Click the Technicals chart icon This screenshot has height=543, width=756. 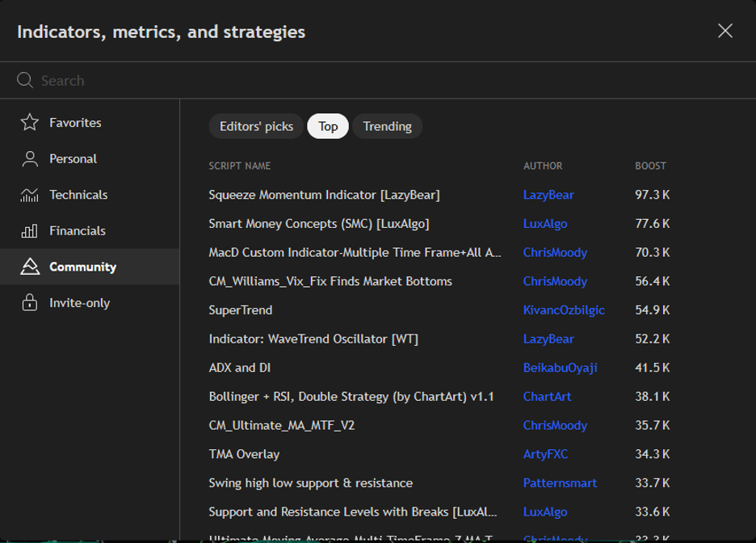pos(30,195)
